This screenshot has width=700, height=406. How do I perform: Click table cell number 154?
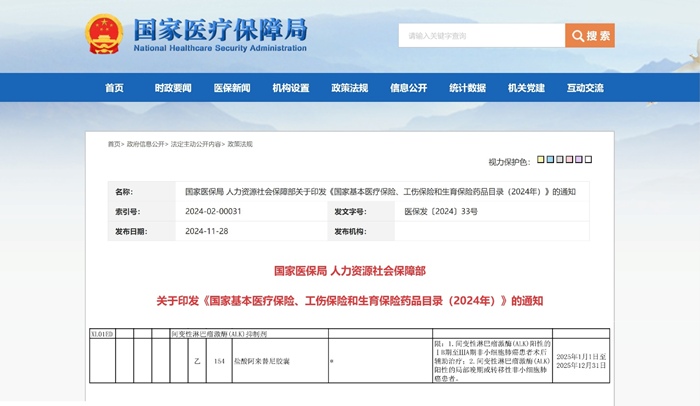coord(219,361)
